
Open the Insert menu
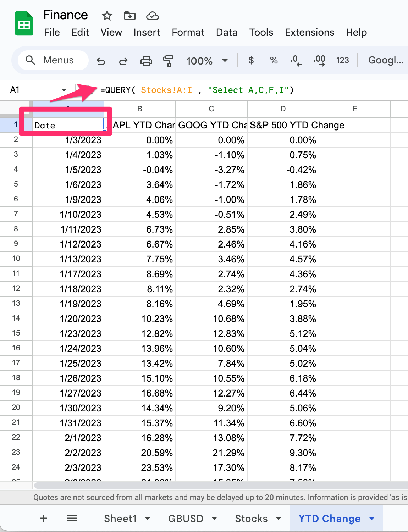[147, 32]
